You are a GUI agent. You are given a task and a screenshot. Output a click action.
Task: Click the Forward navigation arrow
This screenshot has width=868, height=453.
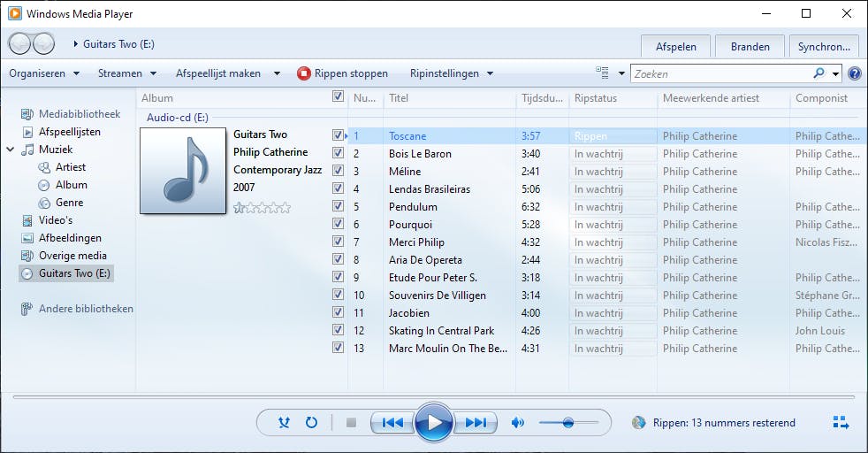[x=43, y=43]
